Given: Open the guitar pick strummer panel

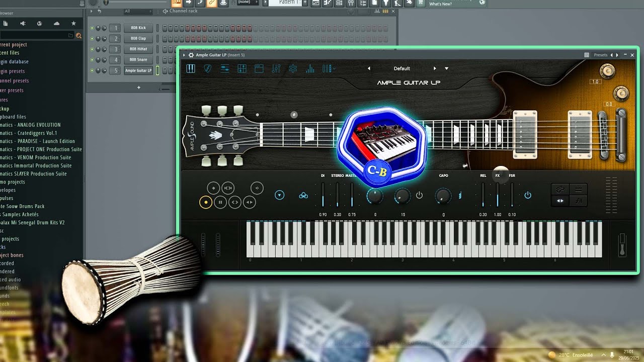Looking at the screenshot, I should (x=207, y=68).
